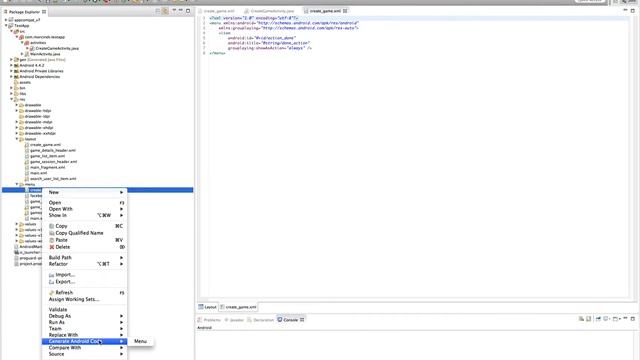Image resolution: width=640 pixels, height=360 pixels.
Task: Click the editor vertical scrollbar
Action: pyautogui.click(x=632, y=157)
